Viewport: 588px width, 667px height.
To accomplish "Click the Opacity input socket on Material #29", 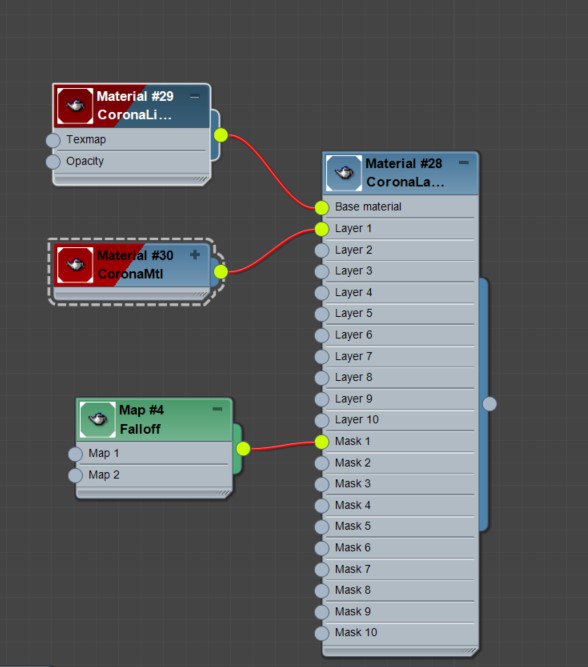I will pyautogui.click(x=53, y=162).
